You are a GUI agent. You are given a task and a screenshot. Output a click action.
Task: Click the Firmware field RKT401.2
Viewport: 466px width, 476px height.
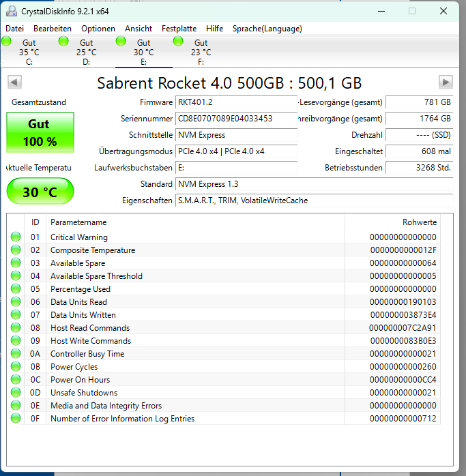coord(236,102)
